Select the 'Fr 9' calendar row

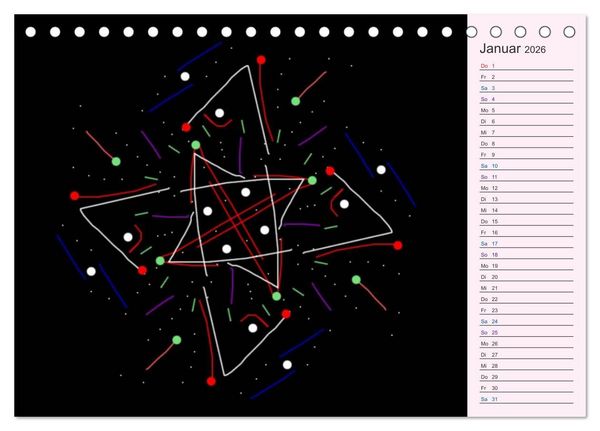527,155
